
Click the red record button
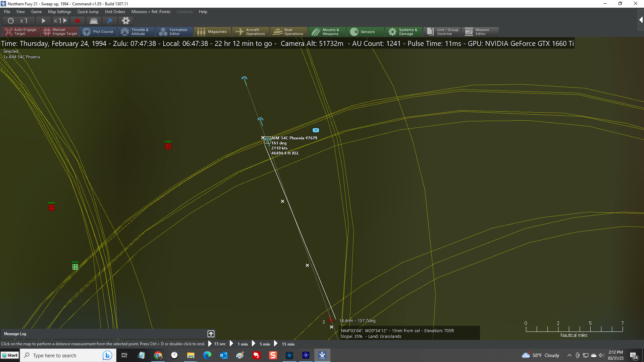77,21
